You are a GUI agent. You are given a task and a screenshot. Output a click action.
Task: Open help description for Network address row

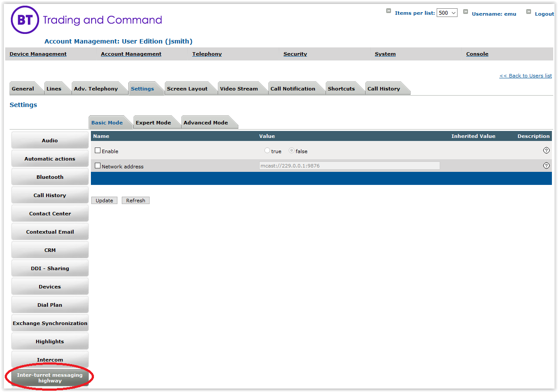click(546, 166)
